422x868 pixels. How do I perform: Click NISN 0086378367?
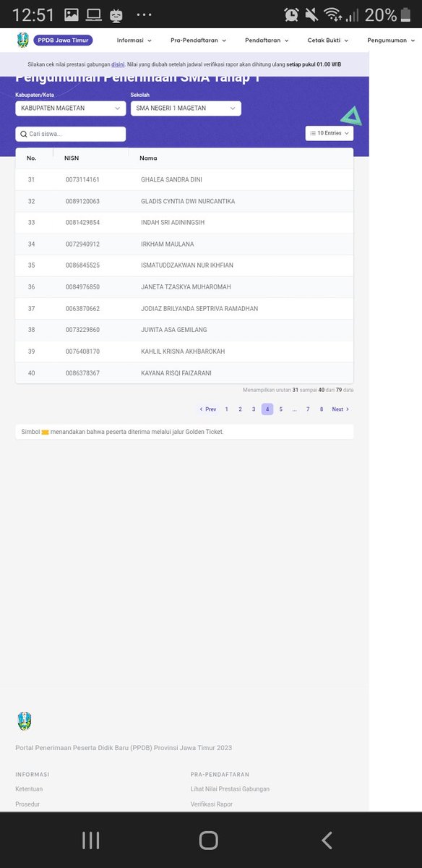pos(82,373)
